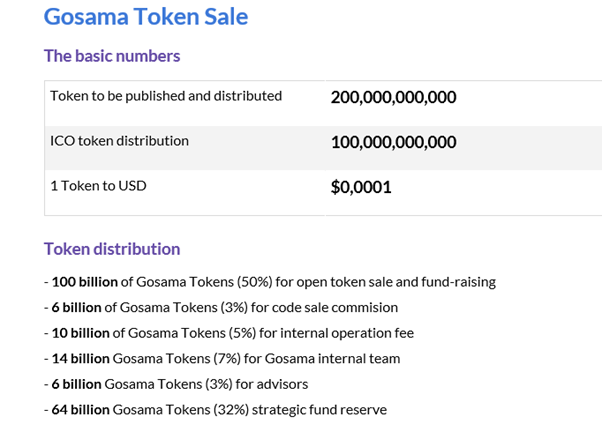Viewport: 602px width, 432px height.
Task: Select the Gosama internal team line
Action: [222, 359]
